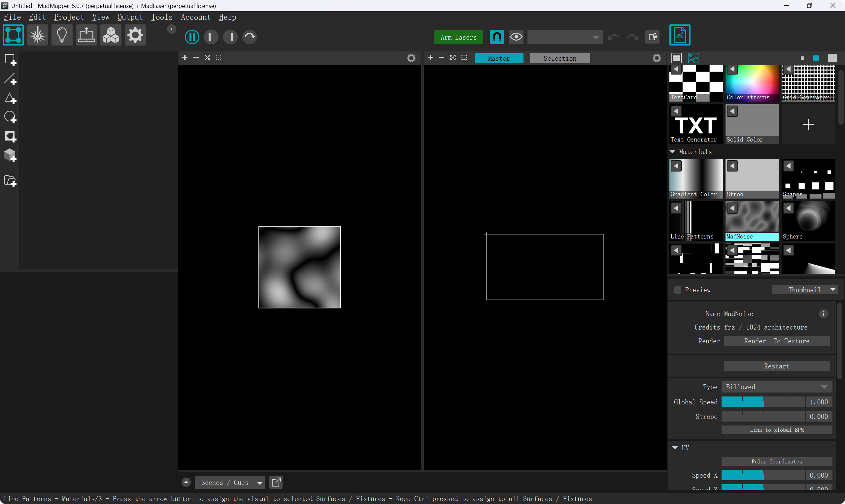The width and height of the screenshot is (845, 504).
Task: Click the Arm Lasers button
Action: pos(458,37)
